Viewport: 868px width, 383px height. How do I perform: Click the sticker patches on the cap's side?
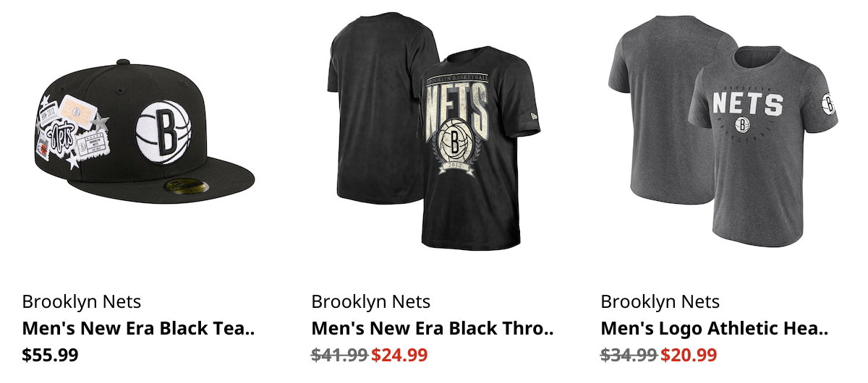point(72,132)
